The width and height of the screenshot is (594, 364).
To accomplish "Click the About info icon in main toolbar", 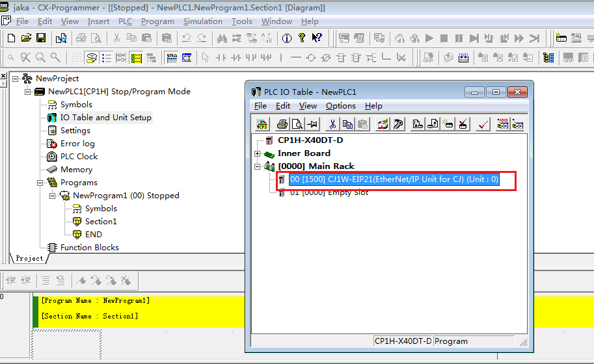I will (287, 38).
